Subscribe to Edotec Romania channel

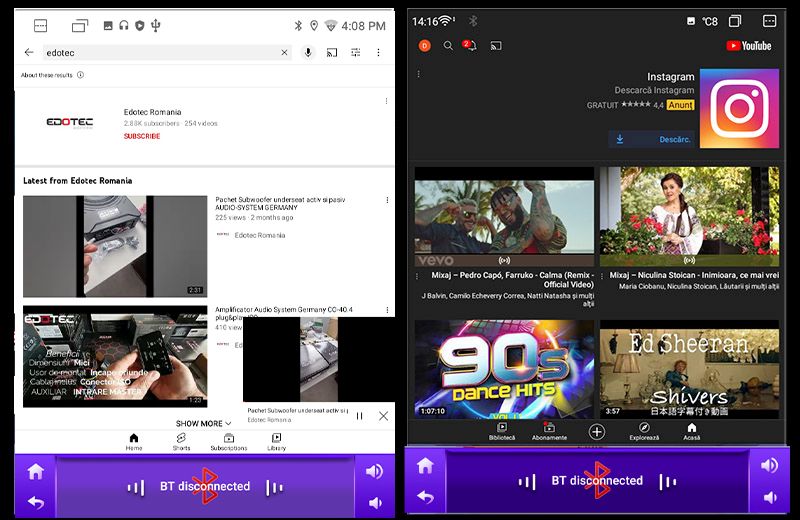pyautogui.click(x=142, y=136)
